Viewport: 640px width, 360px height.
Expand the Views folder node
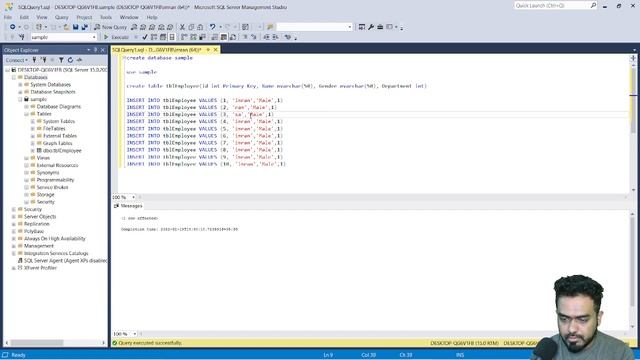[27, 158]
